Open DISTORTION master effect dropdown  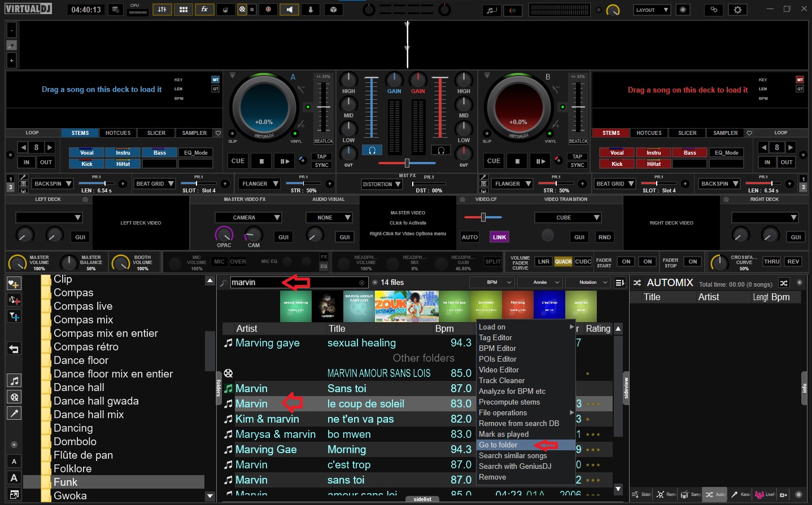[382, 184]
